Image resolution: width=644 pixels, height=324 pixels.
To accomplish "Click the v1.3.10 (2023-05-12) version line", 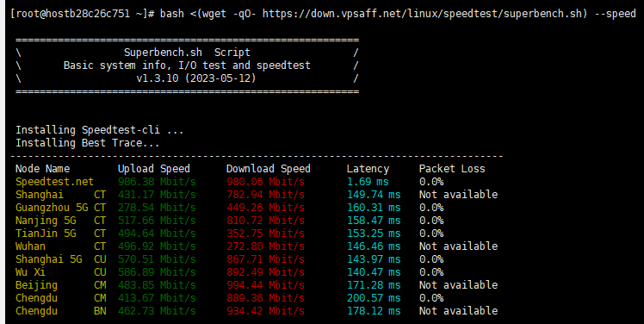I will click(x=196, y=78).
